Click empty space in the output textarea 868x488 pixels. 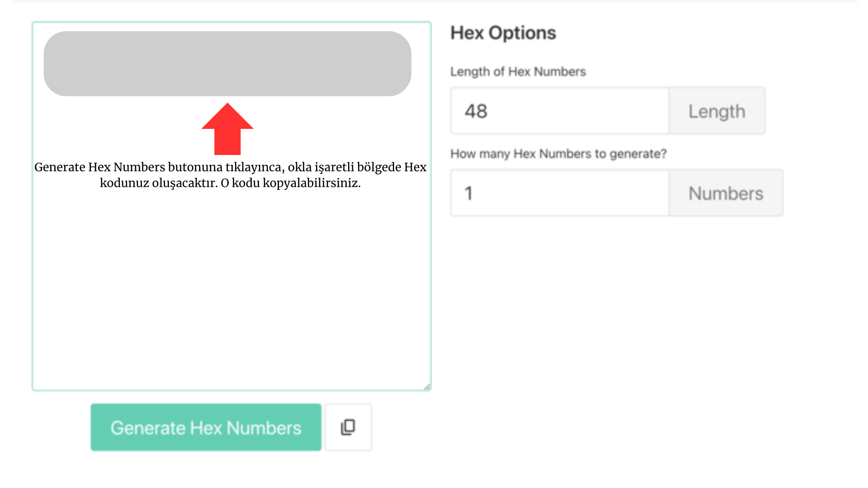tap(231, 289)
